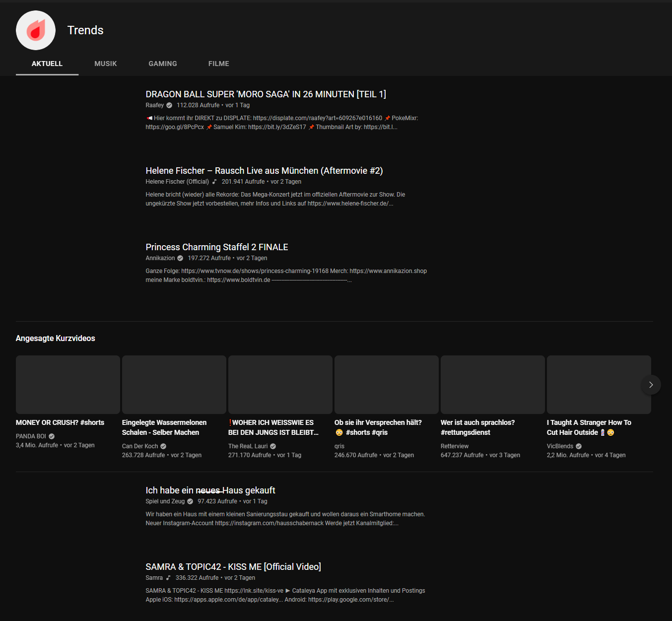672x621 pixels.
Task: Open Ich habe ein neues Haus gekauft video
Action: [210, 490]
